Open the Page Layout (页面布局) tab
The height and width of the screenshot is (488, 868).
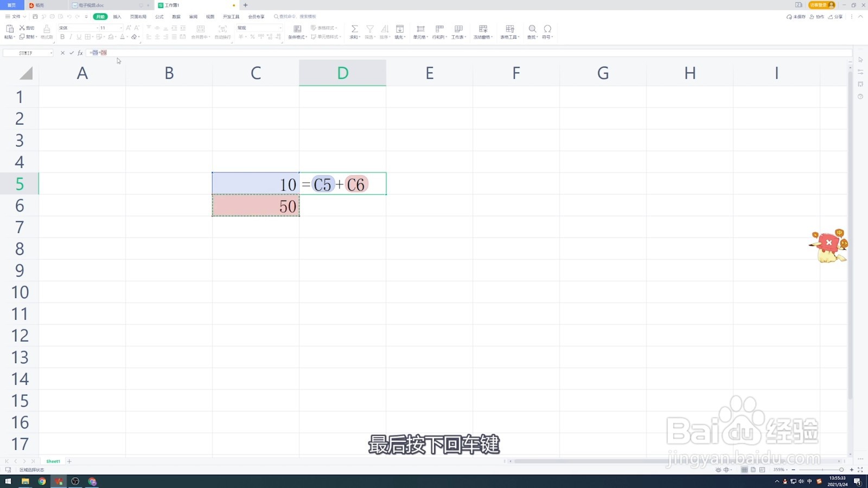[x=138, y=17]
